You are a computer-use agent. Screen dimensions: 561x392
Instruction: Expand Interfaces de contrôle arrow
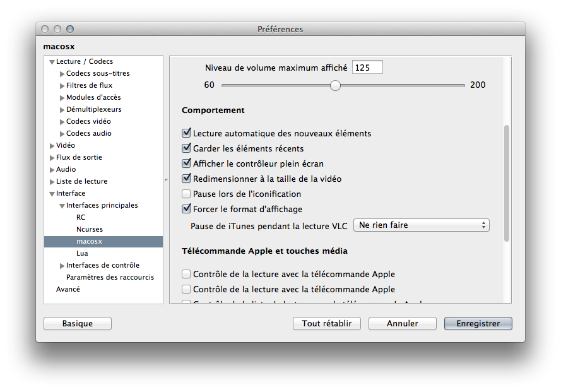coord(62,266)
